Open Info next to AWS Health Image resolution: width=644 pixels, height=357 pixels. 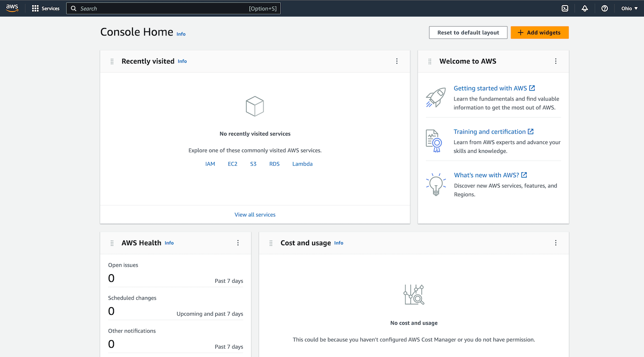coord(169,243)
